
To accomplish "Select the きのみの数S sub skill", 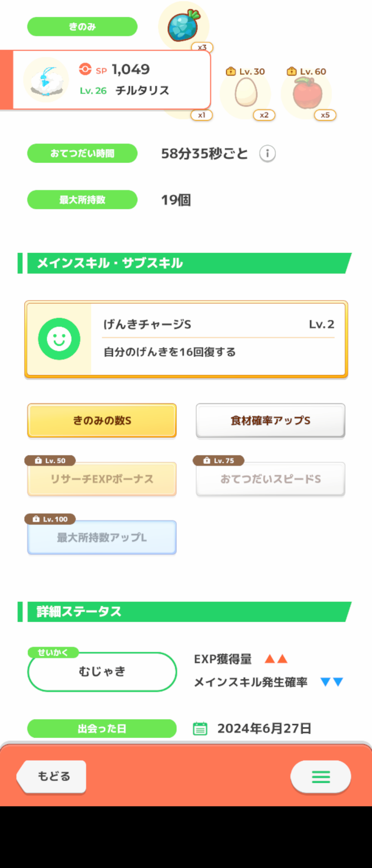I will (102, 420).
